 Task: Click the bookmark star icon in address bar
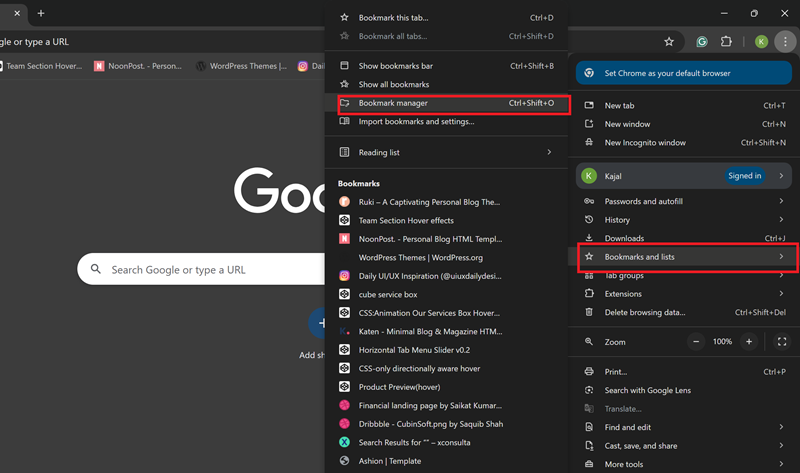(669, 42)
